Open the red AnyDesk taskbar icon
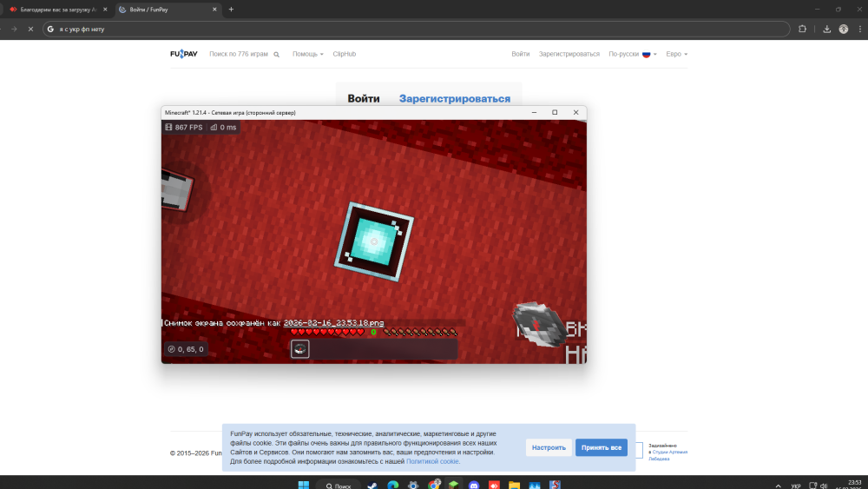The width and height of the screenshot is (868, 489). [495, 486]
